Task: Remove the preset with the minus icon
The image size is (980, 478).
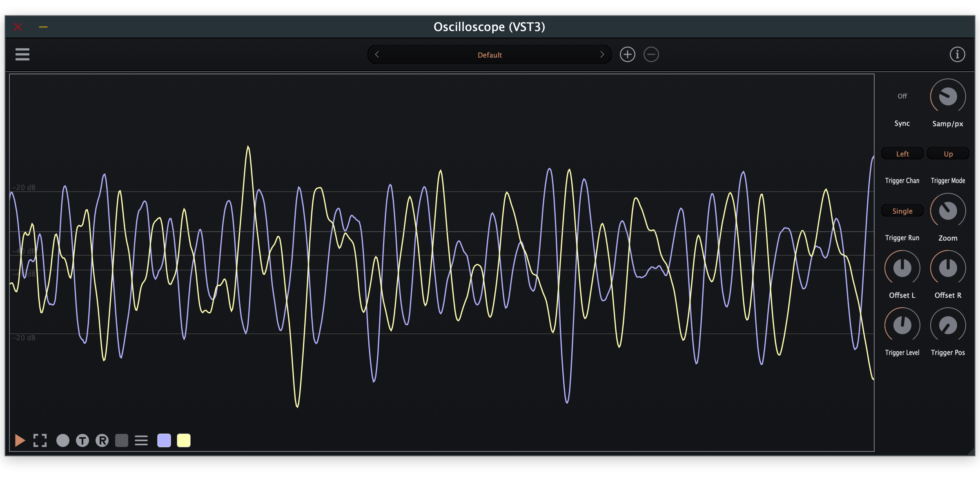Action: click(x=651, y=54)
